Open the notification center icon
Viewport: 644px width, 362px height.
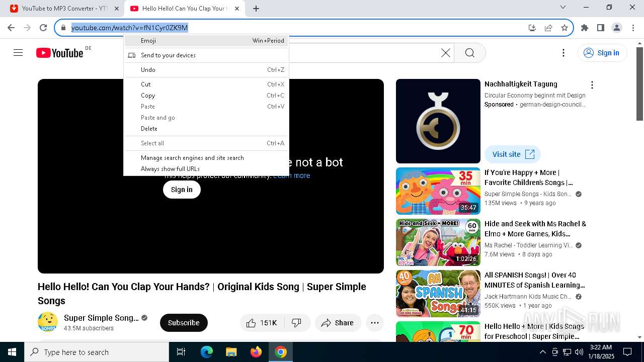pos(627,352)
